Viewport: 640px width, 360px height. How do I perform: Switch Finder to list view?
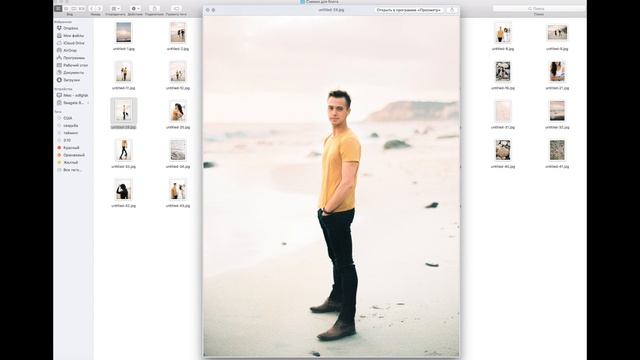(66, 8)
